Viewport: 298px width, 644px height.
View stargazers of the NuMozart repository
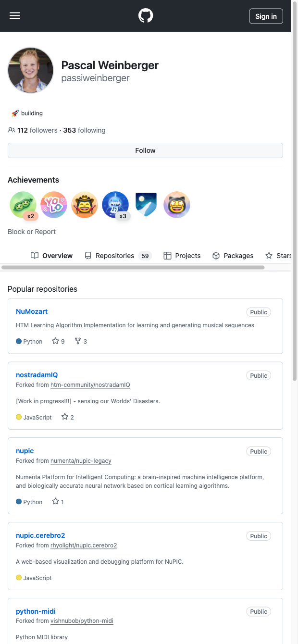(x=58, y=341)
